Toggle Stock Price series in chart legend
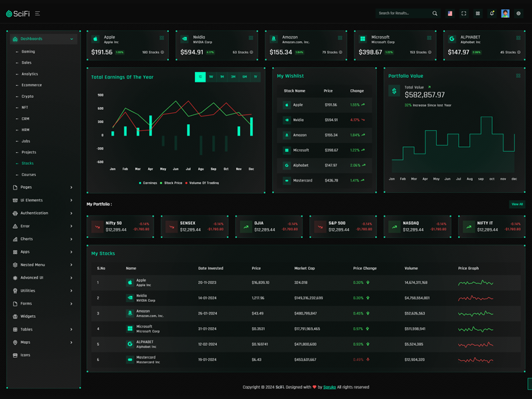 tap(172, 183)
